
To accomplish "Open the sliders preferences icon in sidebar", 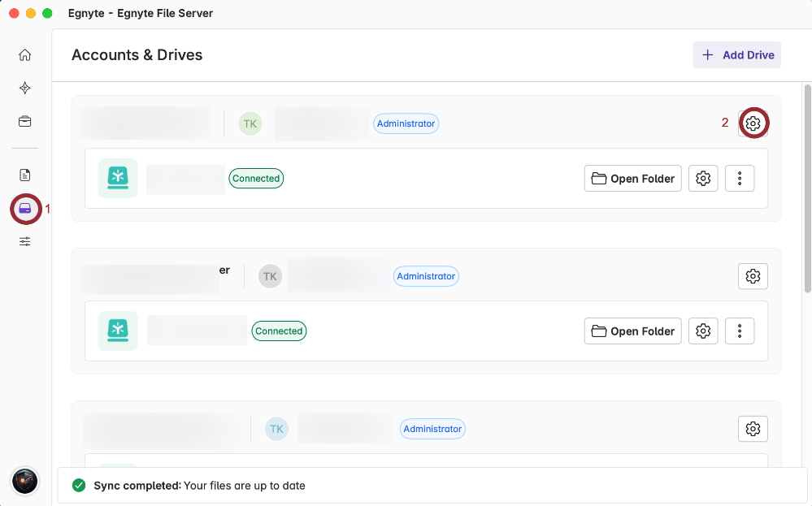I will pyautogui.click(x=25, y=241).
